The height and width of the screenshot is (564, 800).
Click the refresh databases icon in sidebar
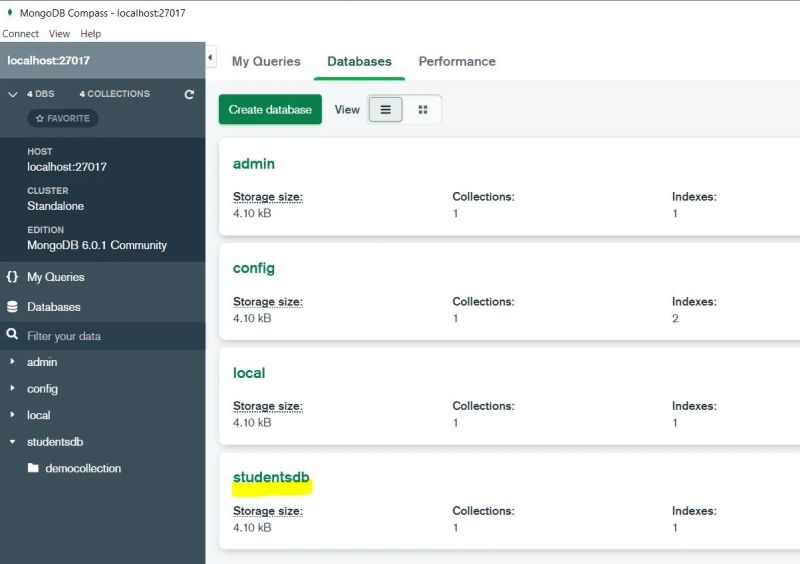pyautogui.click(x=189, y=94)
